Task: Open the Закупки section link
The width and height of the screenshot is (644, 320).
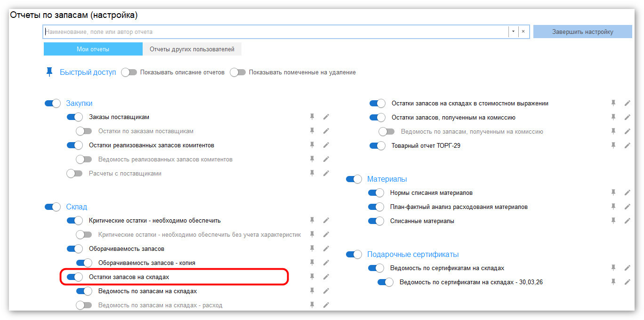Action: [x=79, y=103]
